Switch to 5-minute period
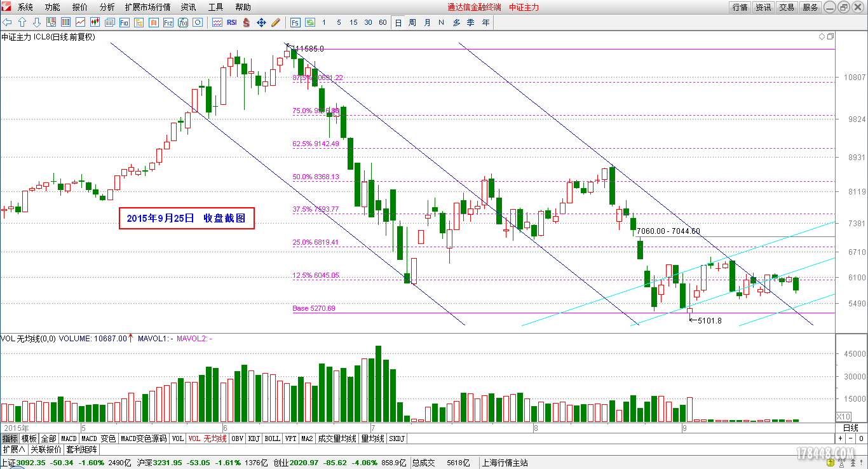 click(339, 22)
